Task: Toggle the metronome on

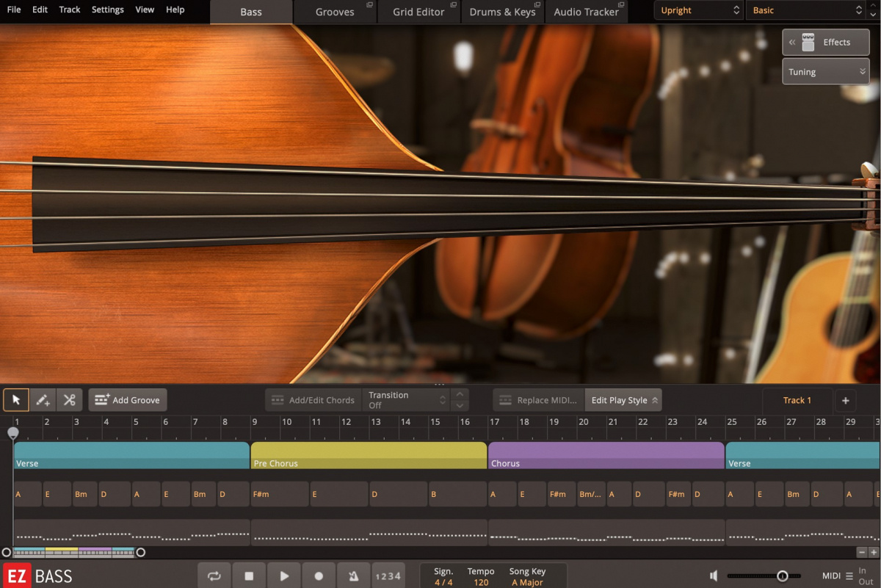Action: coord(354,576)
